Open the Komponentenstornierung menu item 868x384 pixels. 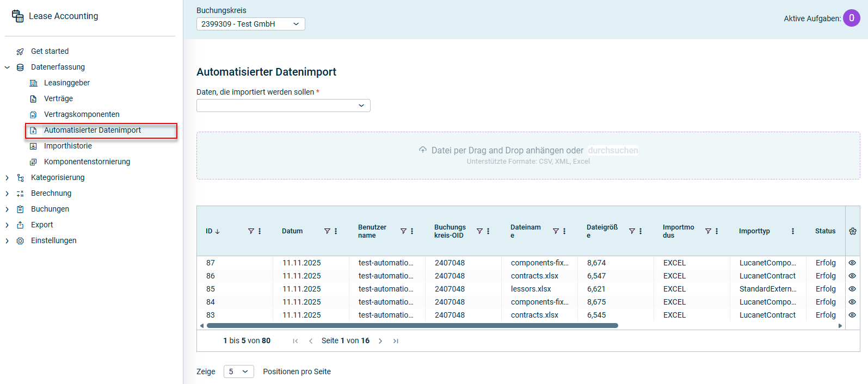click(87, 162)
